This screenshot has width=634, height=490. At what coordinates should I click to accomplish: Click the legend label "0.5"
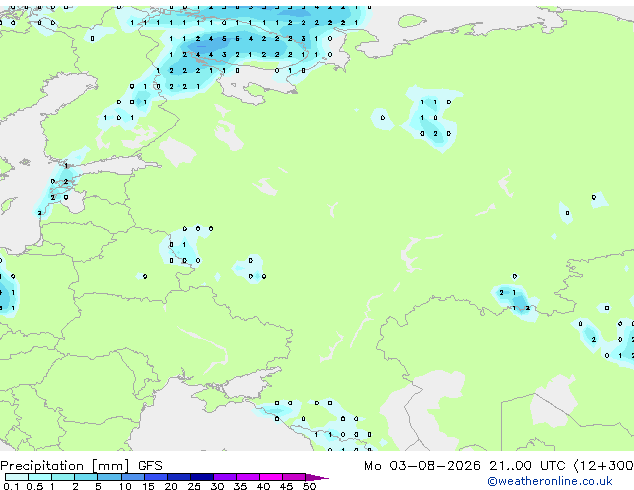pyautogui.click(x=34, y=486)
